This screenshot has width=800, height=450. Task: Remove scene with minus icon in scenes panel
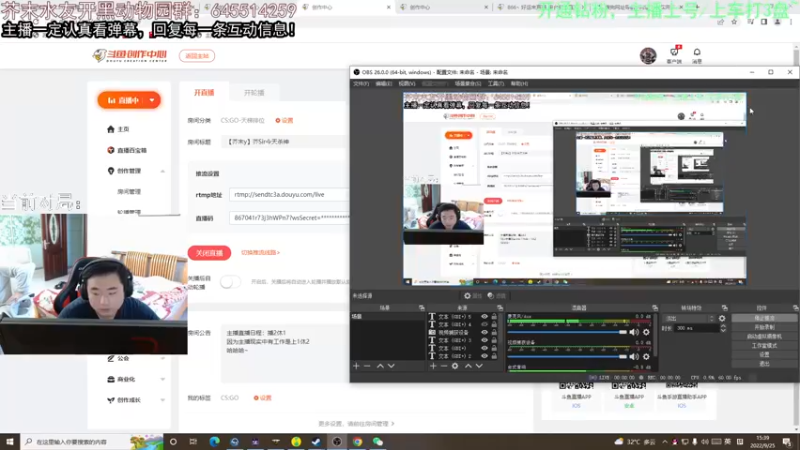click(x=367, y=366)
